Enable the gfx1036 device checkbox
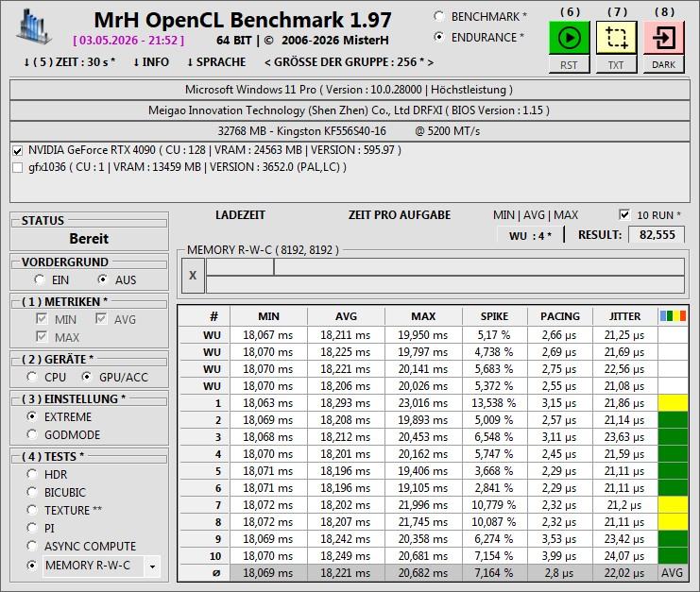Viewport: 700px width, 592px height. coord(18,168)
